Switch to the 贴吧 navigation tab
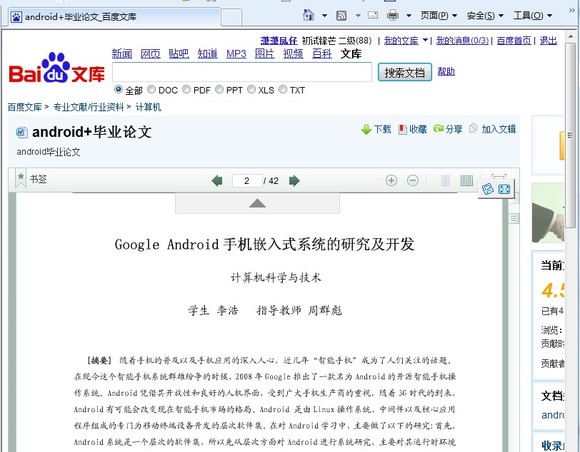Screen dimensions: 580x452 tap(179, 54)
